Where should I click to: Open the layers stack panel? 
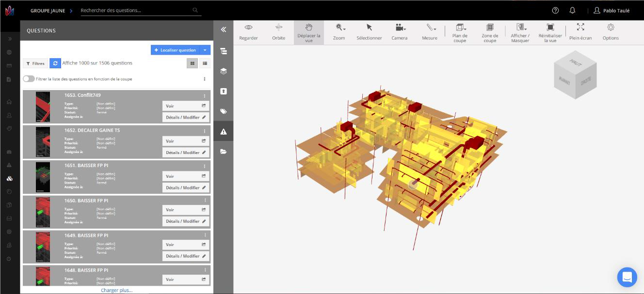(224, 71)
